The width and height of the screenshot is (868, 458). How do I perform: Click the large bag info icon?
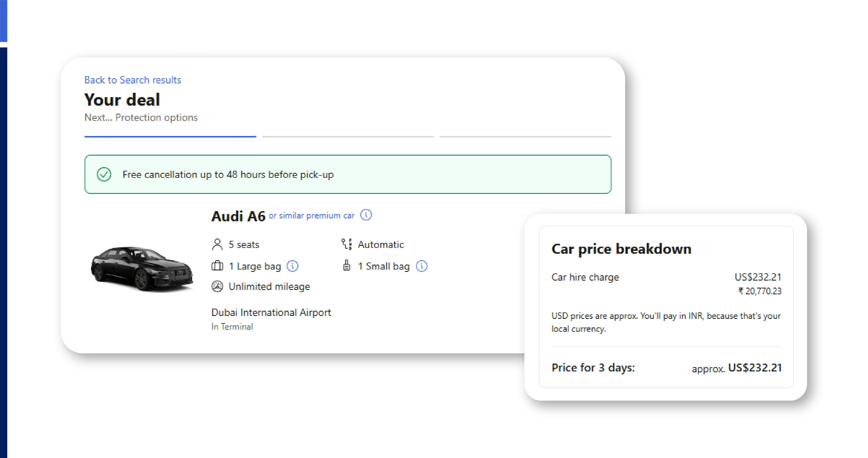tap(293, 266)
